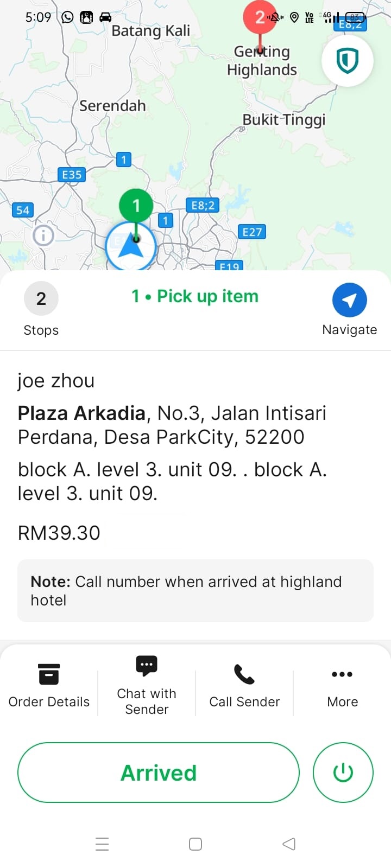Tap the map info icon

point(43,235)
